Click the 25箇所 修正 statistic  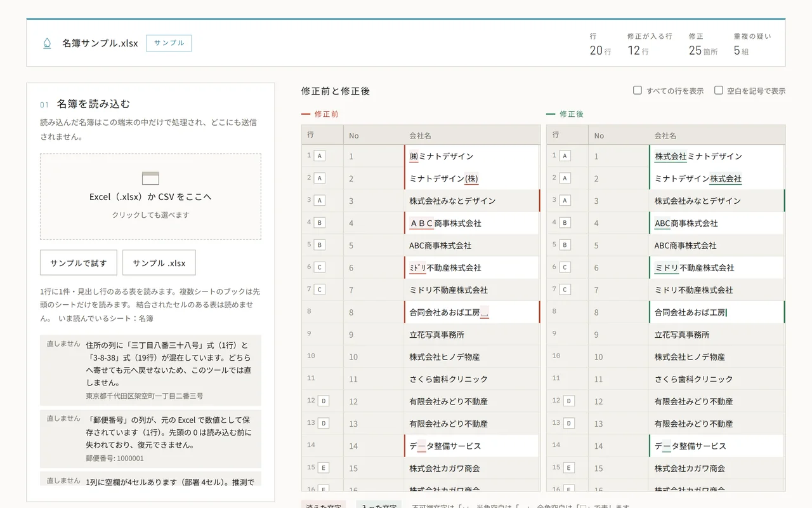tap(704, 51)
